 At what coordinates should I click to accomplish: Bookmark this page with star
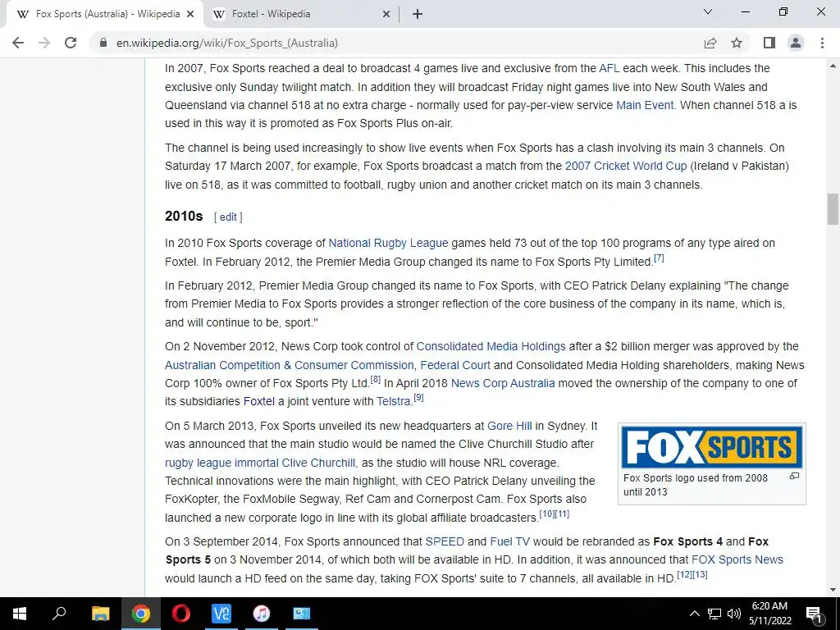point(737,43)
